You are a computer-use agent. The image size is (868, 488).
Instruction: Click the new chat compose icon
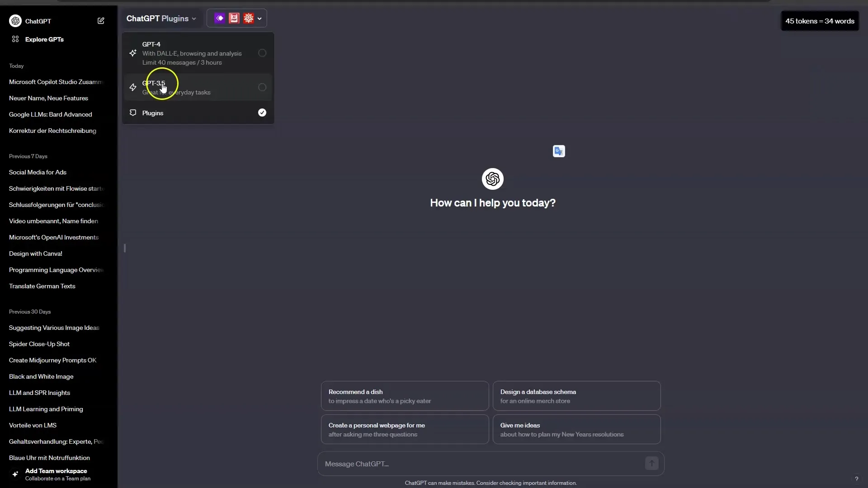coord(101,20)
